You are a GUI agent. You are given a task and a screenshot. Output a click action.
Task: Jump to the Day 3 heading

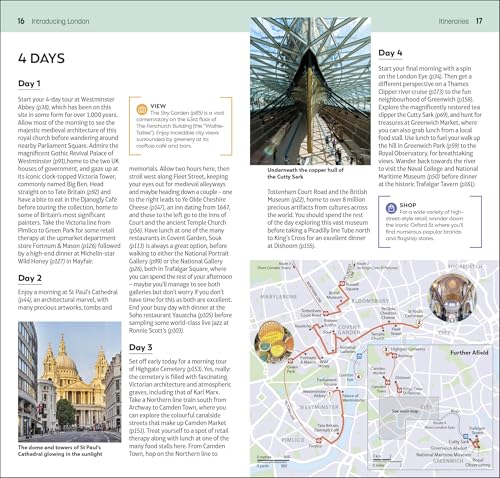[141, 347]
